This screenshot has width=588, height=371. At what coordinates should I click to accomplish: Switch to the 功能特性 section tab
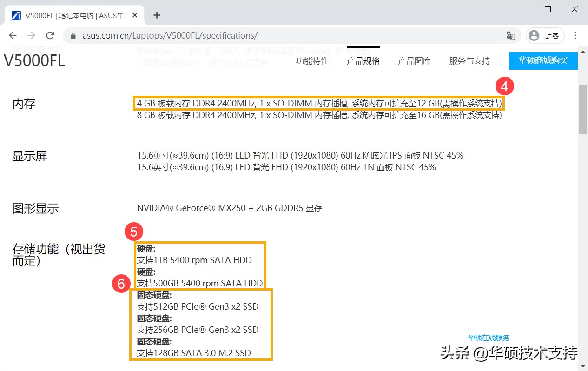(312, 60)
